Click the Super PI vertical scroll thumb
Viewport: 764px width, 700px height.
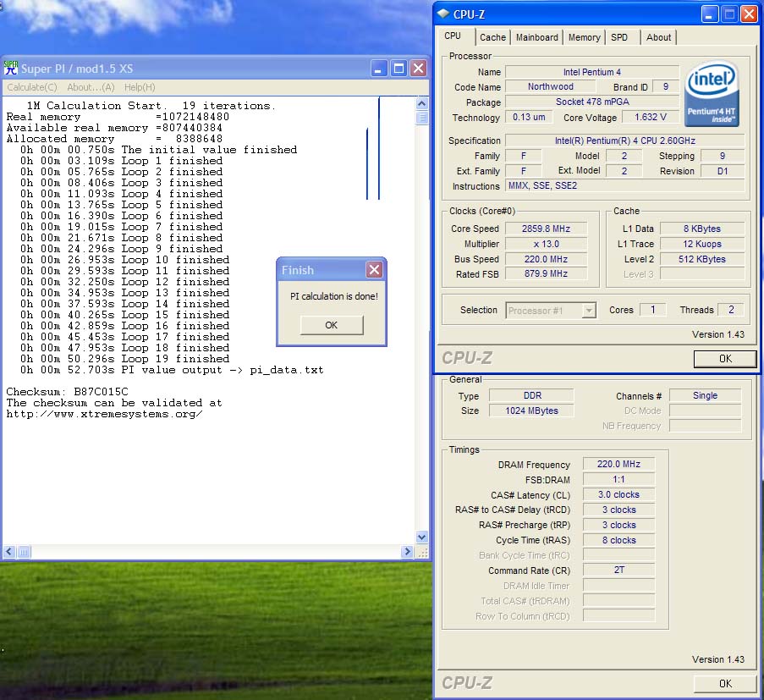click(422, 118)
